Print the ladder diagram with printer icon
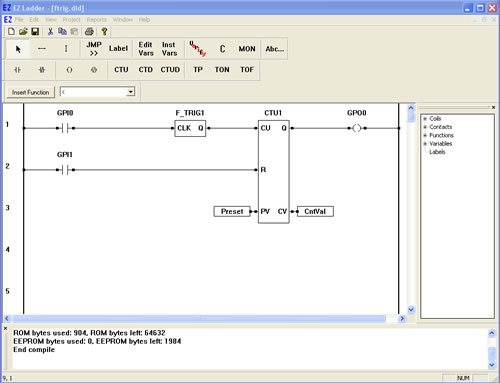 click(x=89, y=31)
